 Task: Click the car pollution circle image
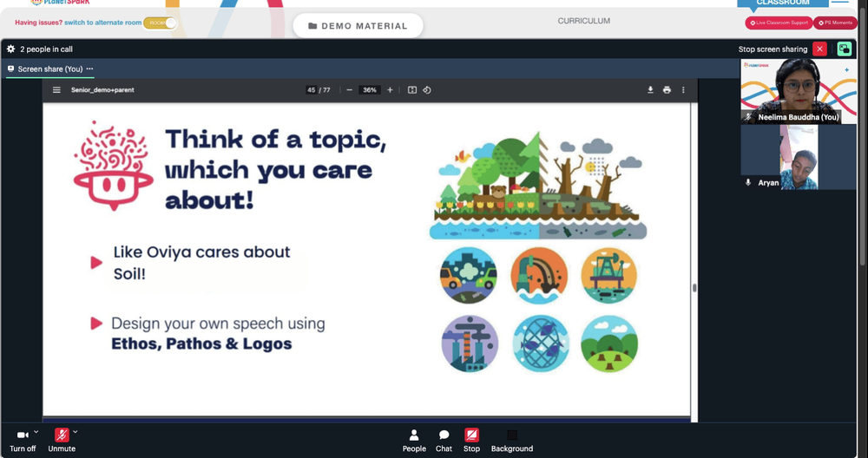pyautogui.click(x=469, y=275)
